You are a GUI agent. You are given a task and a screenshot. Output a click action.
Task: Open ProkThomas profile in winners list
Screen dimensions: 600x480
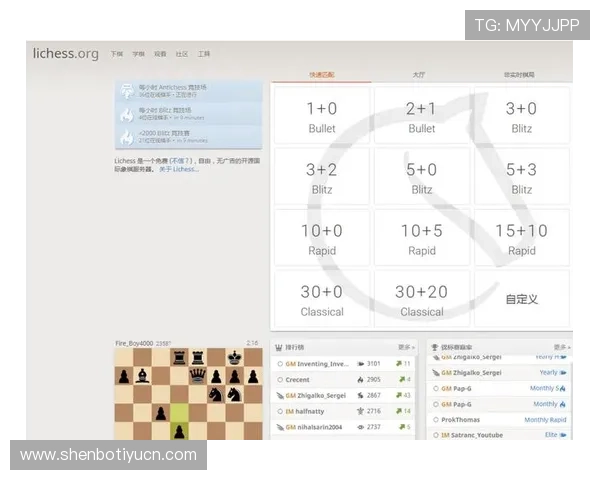click(x=460, y=420)
